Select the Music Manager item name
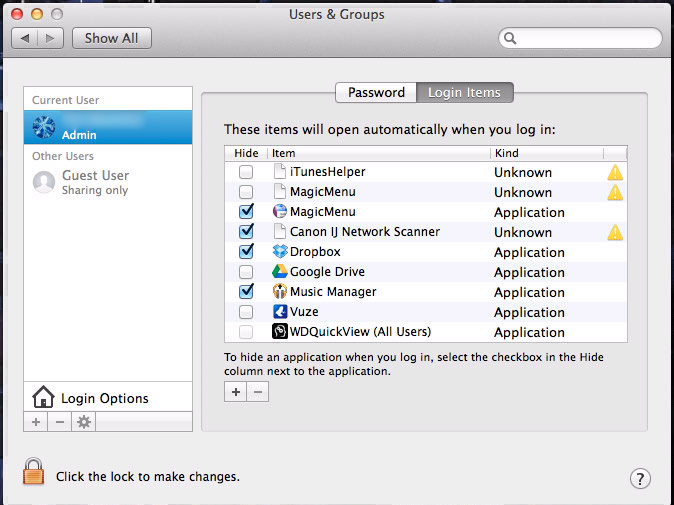674x505 pixels. coord(333,291)
